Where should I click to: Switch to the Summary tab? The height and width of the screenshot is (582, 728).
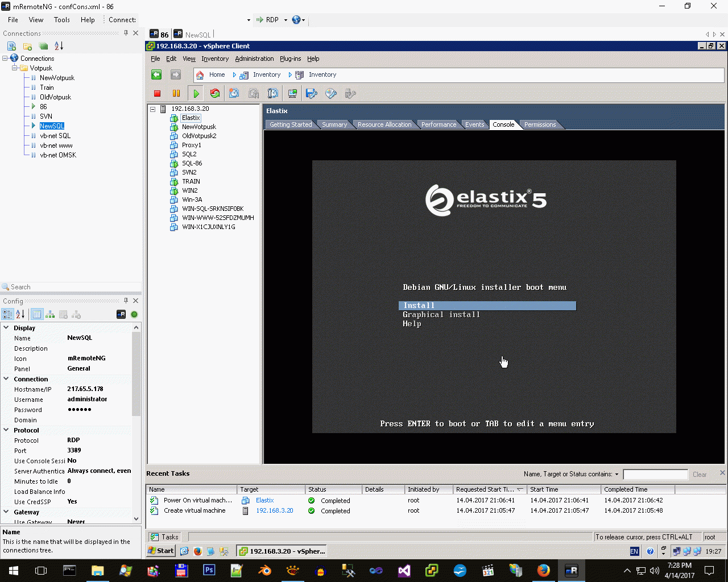pos(334,124)
